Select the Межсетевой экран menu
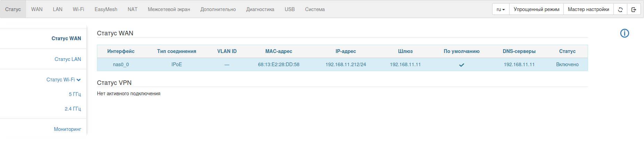This screenshot has width=644, height=141. 169,9
